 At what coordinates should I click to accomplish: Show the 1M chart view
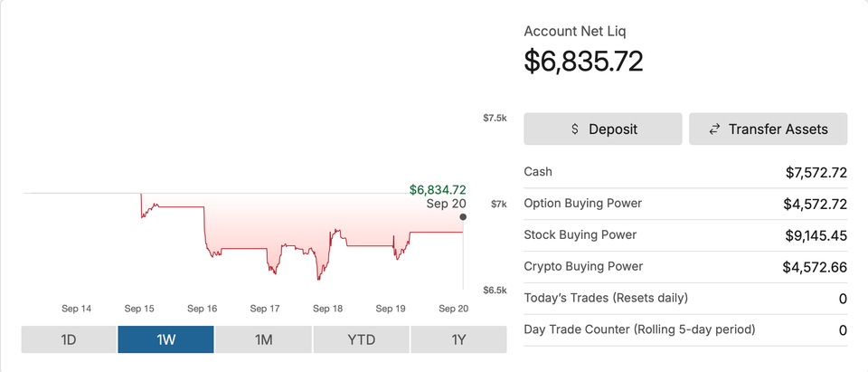point(263,340)
